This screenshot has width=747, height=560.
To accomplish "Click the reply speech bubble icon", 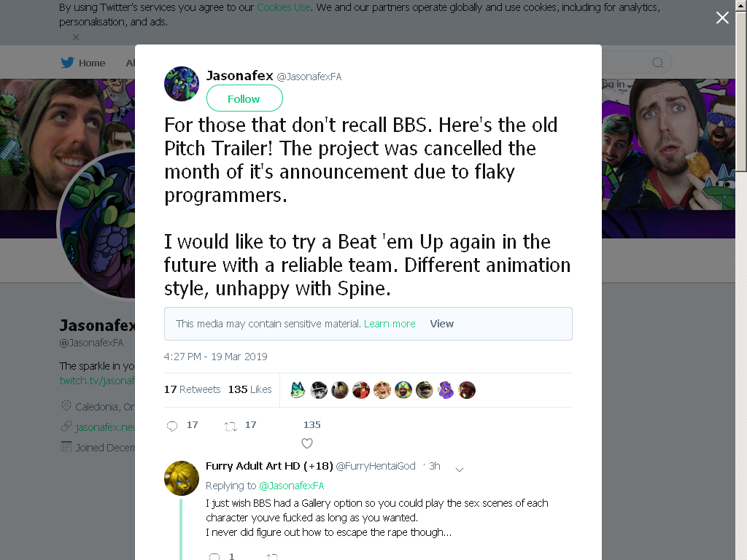I will point(172,426).
